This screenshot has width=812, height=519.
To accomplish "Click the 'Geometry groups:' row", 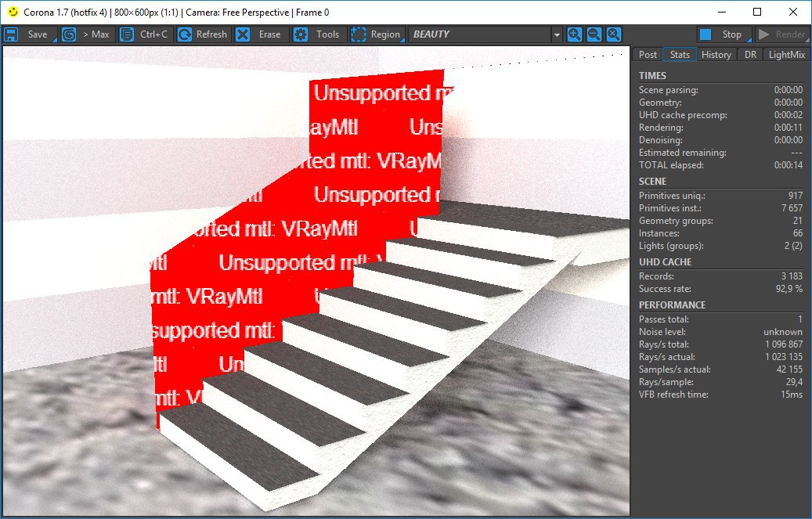I will 720,221.
